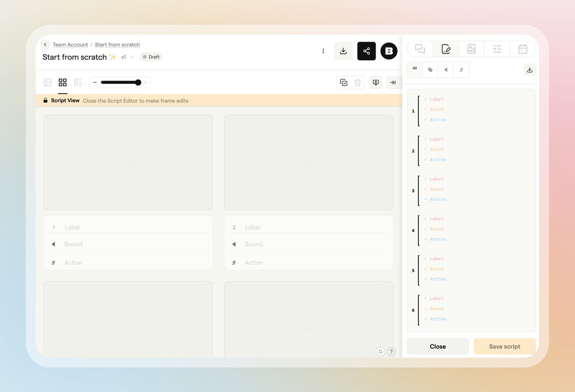Open the comments panel tab
The height and width of the screenshot is (392, 575).
pos(420,49)
